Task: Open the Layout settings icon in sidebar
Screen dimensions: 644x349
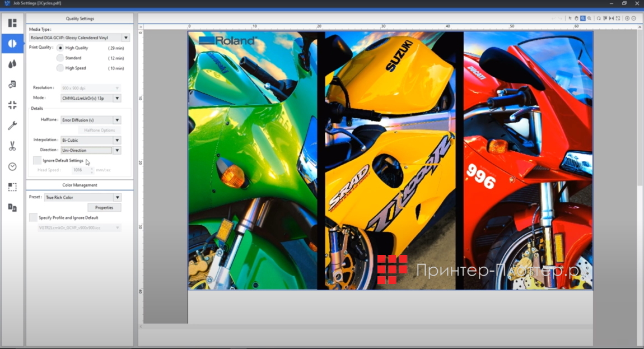Action: click(12, 23)
